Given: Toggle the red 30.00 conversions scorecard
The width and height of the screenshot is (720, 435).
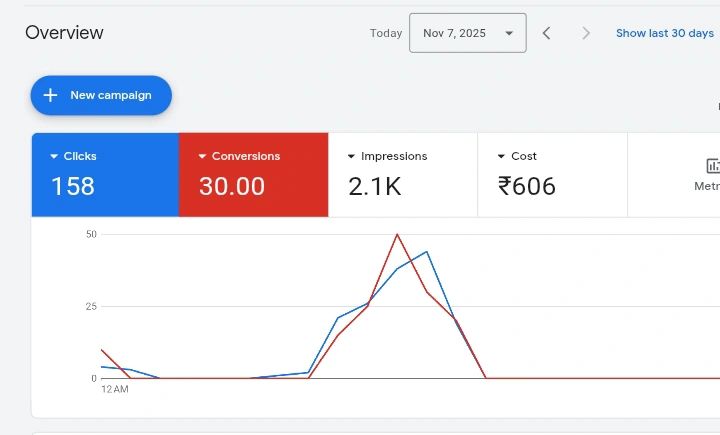Looking at the screenshot, I should 253,175.
